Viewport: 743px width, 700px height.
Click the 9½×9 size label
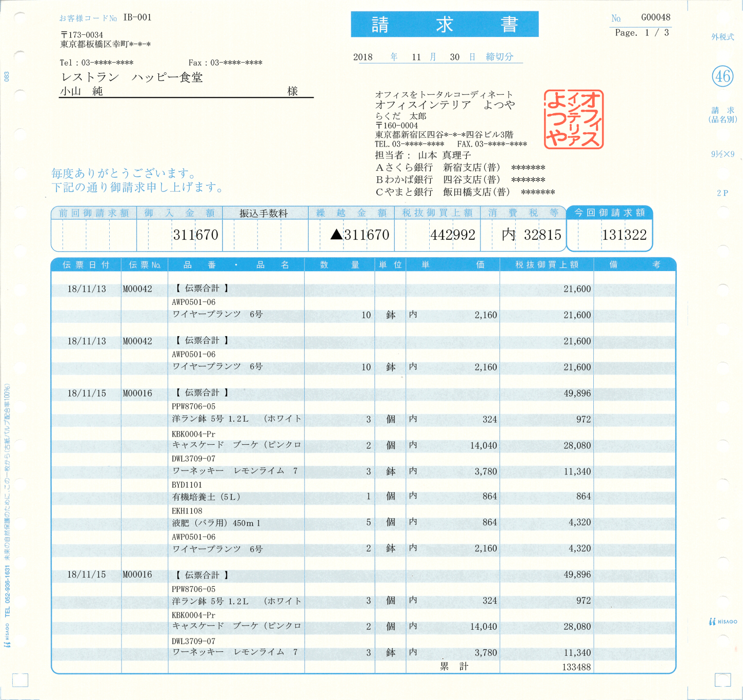pyautogui.click(x=722, y=154)
